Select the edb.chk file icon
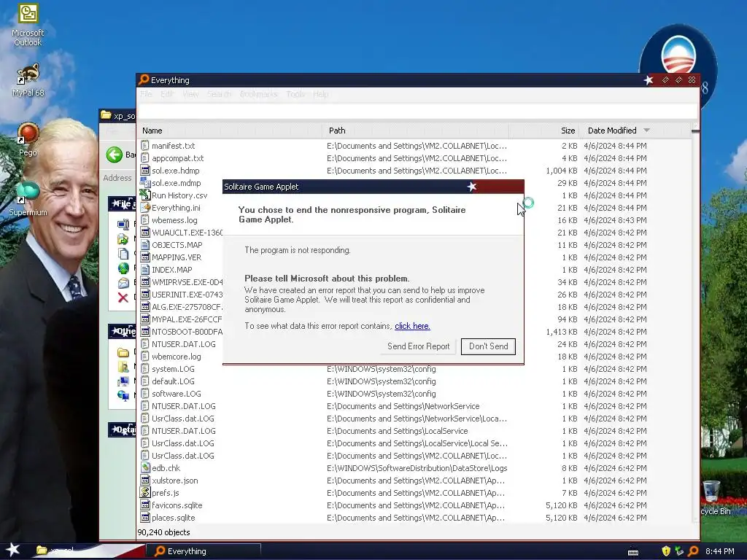The height and width of the screenshot is (560, 747). pyautogui.click(x=145, y=468)
